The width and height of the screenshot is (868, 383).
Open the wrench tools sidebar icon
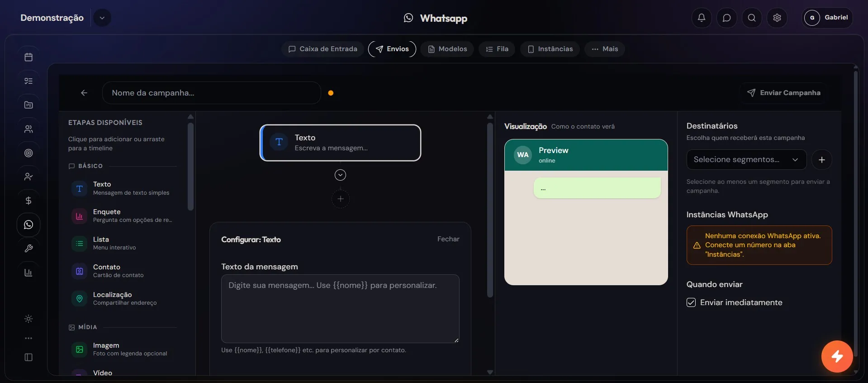[x=28, y=249]
